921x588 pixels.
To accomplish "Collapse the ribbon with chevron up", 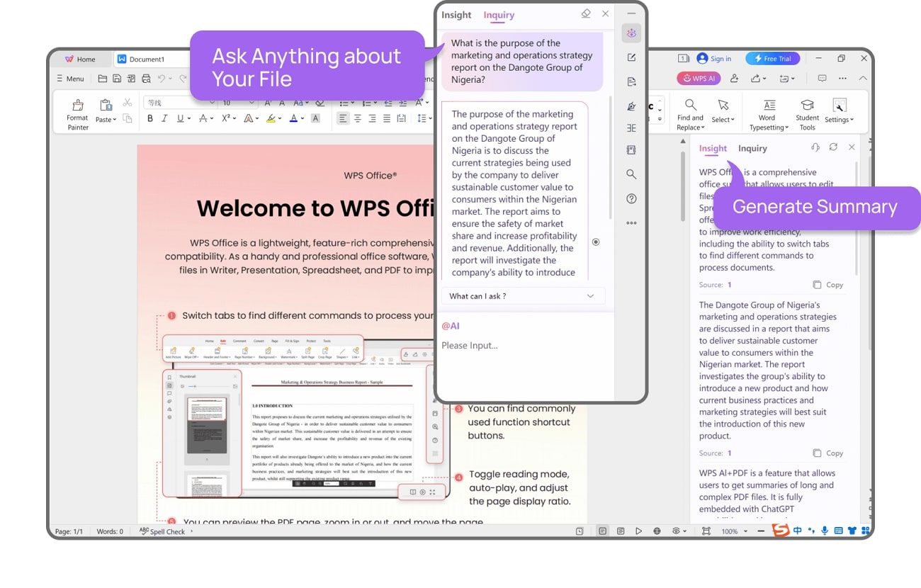I will tap(862, 79).
